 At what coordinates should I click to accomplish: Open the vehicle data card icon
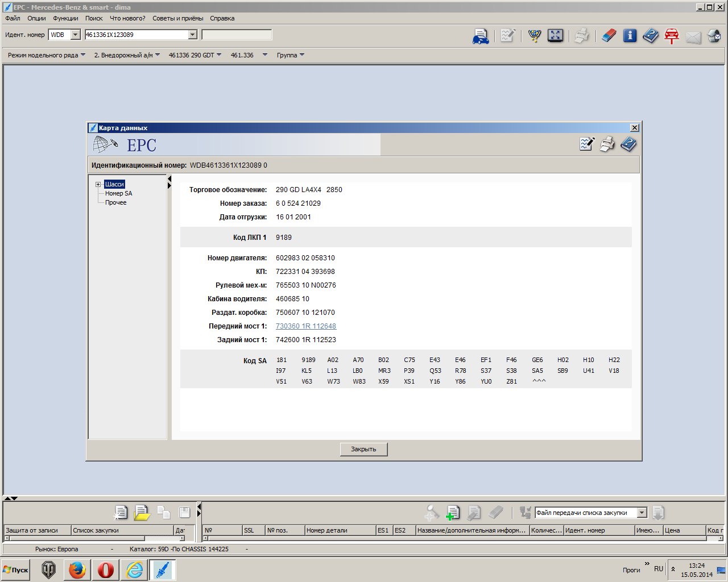coord(481,36)
